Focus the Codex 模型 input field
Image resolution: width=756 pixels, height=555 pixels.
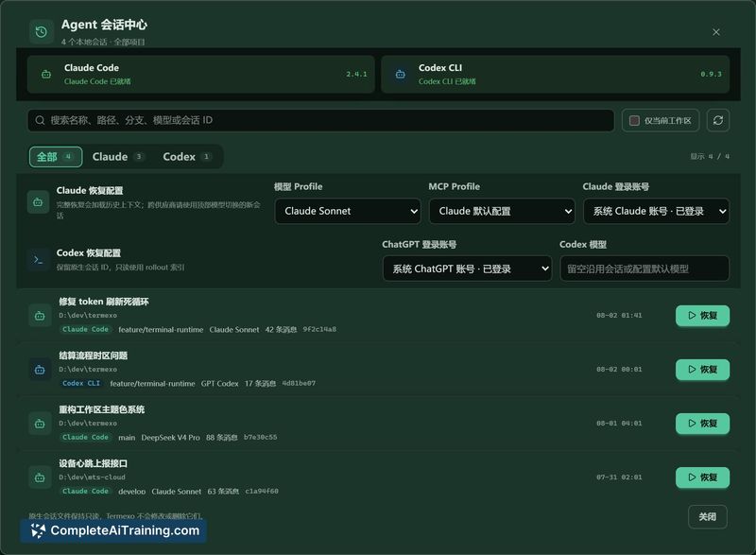pos(644,269)
